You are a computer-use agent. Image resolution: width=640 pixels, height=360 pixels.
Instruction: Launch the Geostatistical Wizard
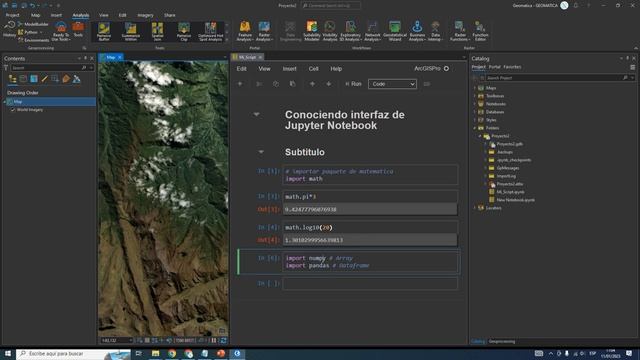point(395,31)
